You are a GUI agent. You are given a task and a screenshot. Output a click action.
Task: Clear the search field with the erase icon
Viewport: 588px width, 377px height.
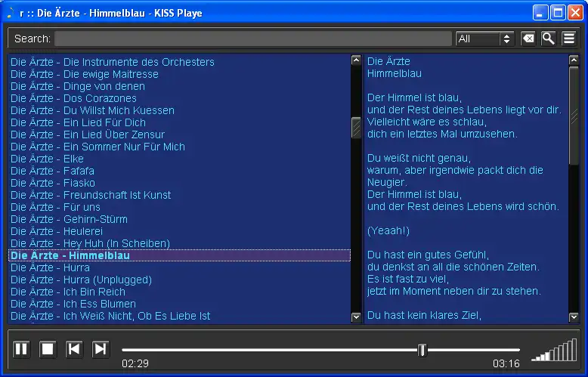(528, 39)
